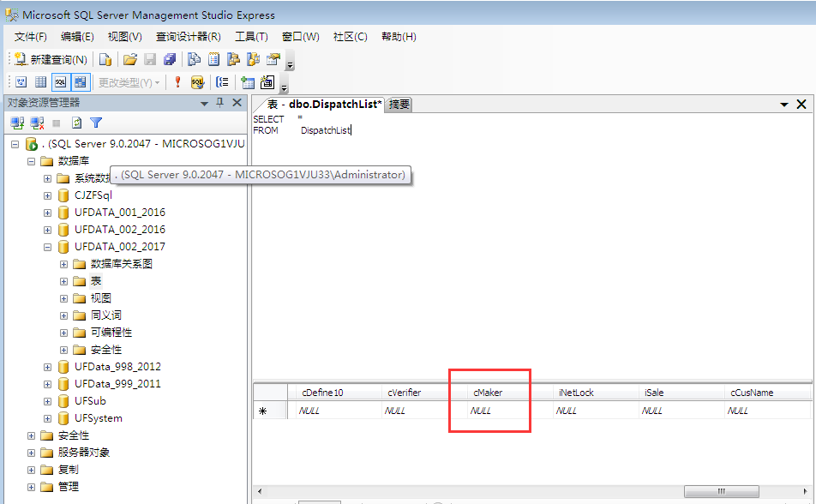Switch to the 摘要 tab
This screenshot has width=816, height=504.
[399, 104]
